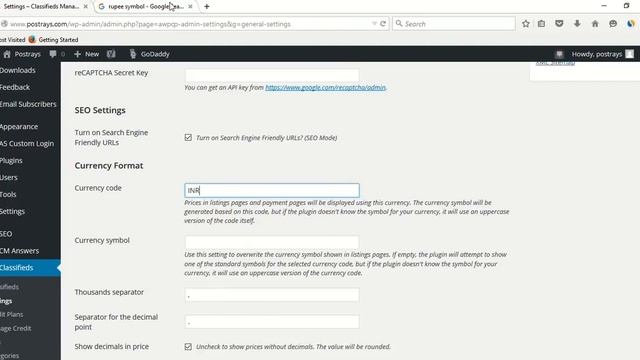
Task: Switch to the rupee symbol Google tab
Action: (146, 7)
